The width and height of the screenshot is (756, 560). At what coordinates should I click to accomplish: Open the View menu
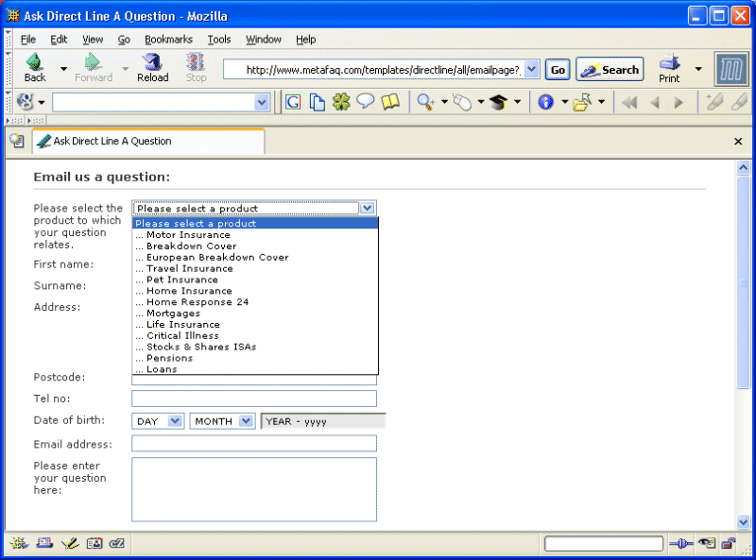[x=93, y=40]
